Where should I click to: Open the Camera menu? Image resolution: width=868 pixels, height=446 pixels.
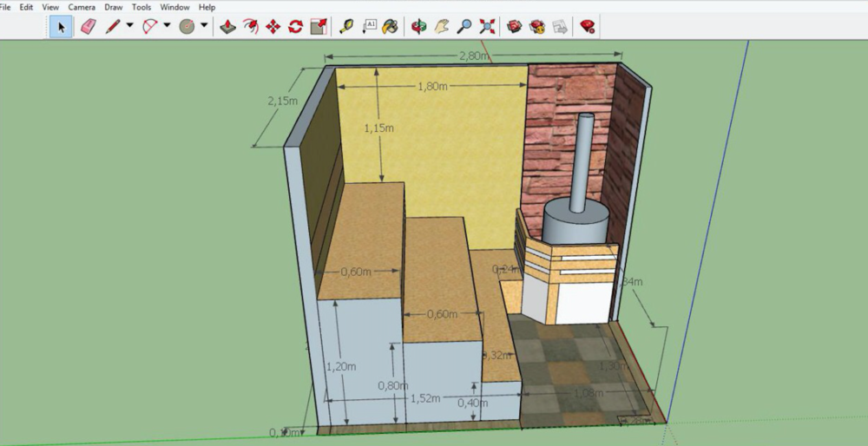tap(82, 7)
